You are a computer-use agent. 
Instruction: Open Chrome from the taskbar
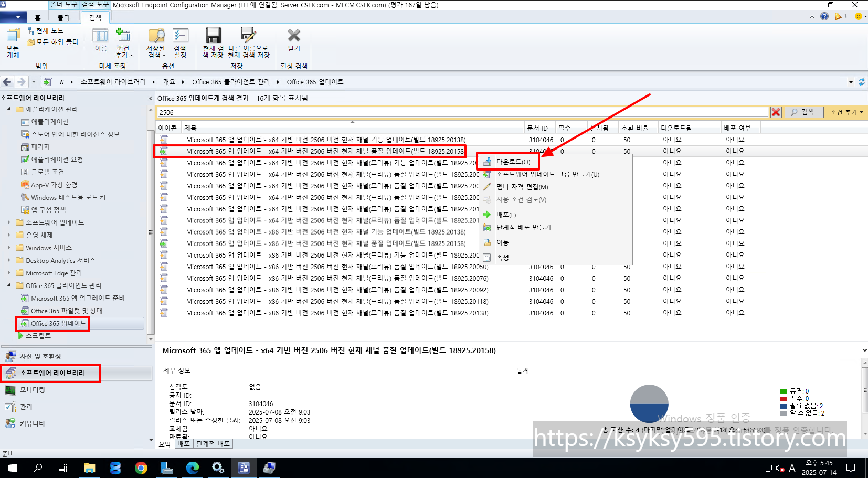click(141, 468)
